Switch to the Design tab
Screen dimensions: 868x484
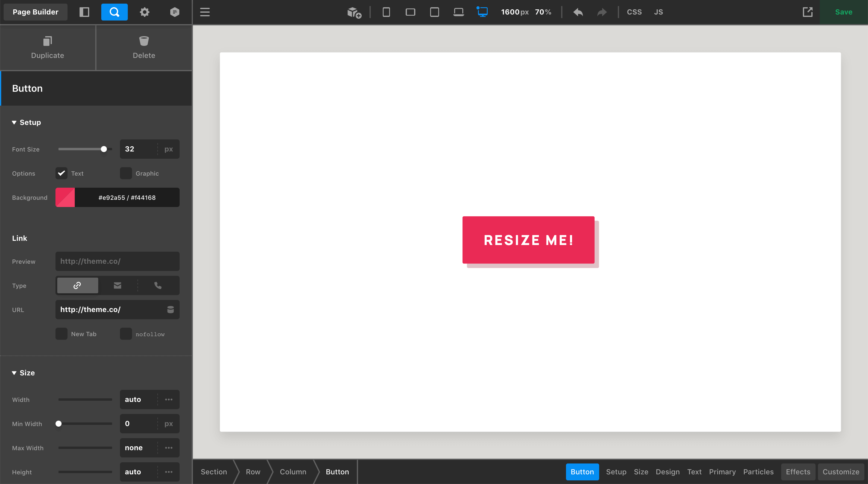pos(667,472)
